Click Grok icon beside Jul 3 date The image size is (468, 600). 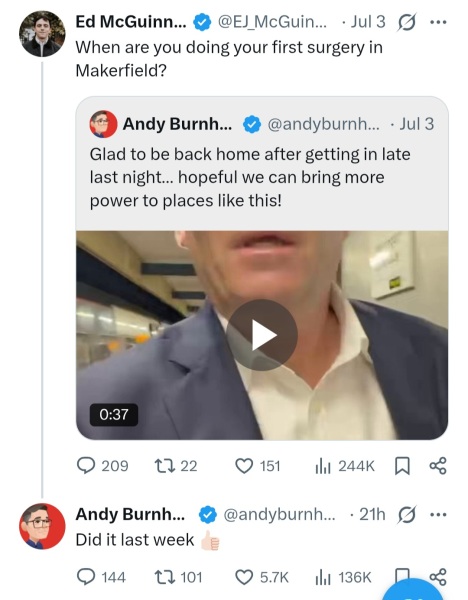pos(406,23)
